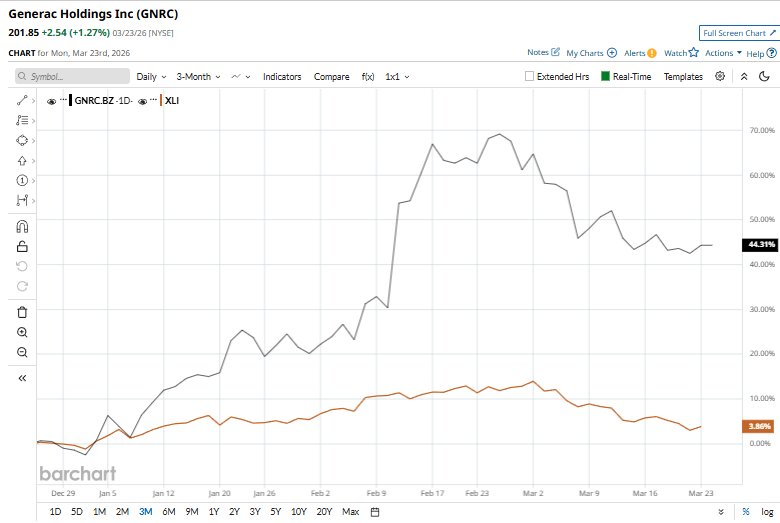Image resolution: width=780 pixels, height=523 pixels.
Task: Select the 20Y range tab
Action: 324,512
